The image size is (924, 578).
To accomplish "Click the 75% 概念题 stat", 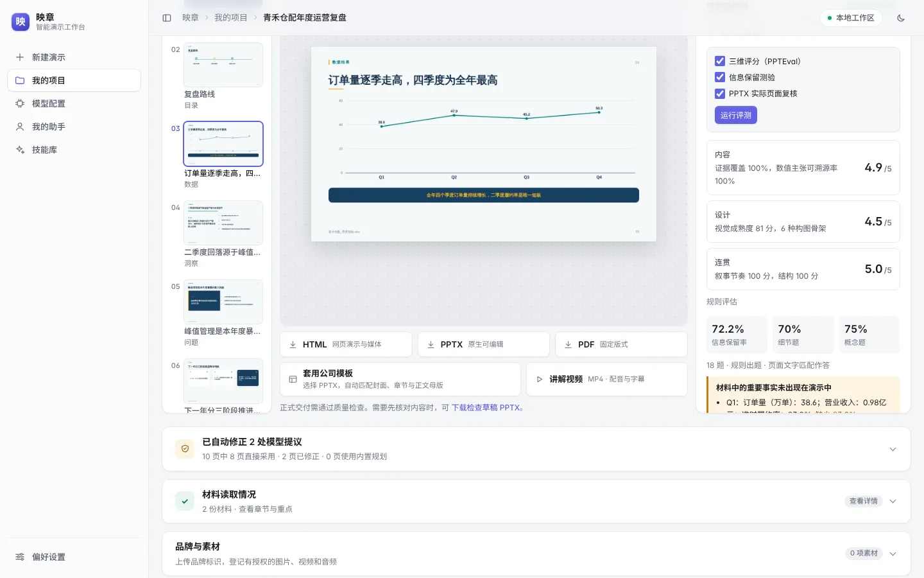I will point(869,335).
